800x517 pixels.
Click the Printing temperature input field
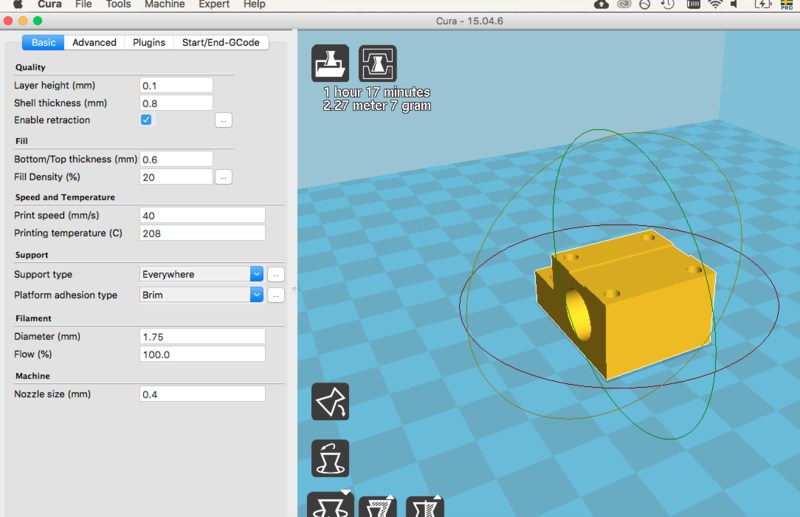[x=202, y=233]
